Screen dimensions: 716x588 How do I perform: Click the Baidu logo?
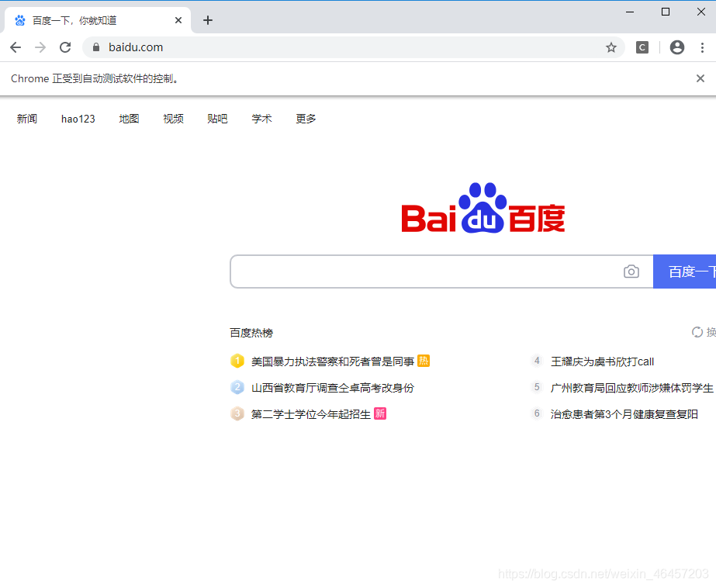(483, 208)
